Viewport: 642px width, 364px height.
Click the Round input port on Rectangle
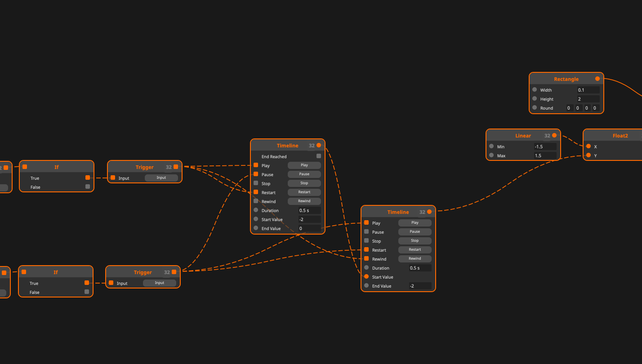[x=535, y=107]
